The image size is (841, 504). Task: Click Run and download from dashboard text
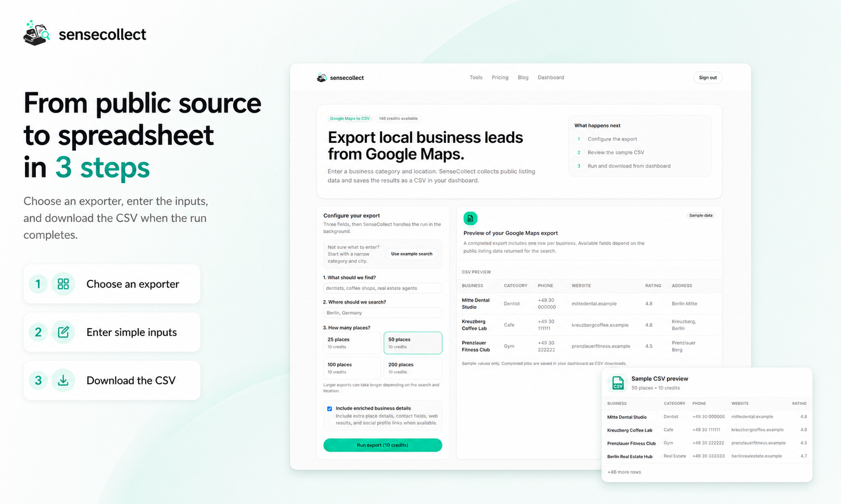pos(629,166)
